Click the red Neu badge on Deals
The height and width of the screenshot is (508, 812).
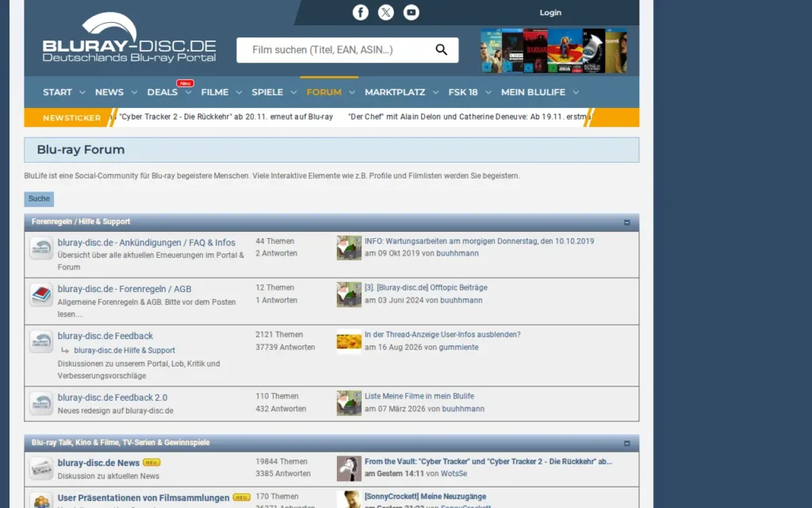(185, 83)
